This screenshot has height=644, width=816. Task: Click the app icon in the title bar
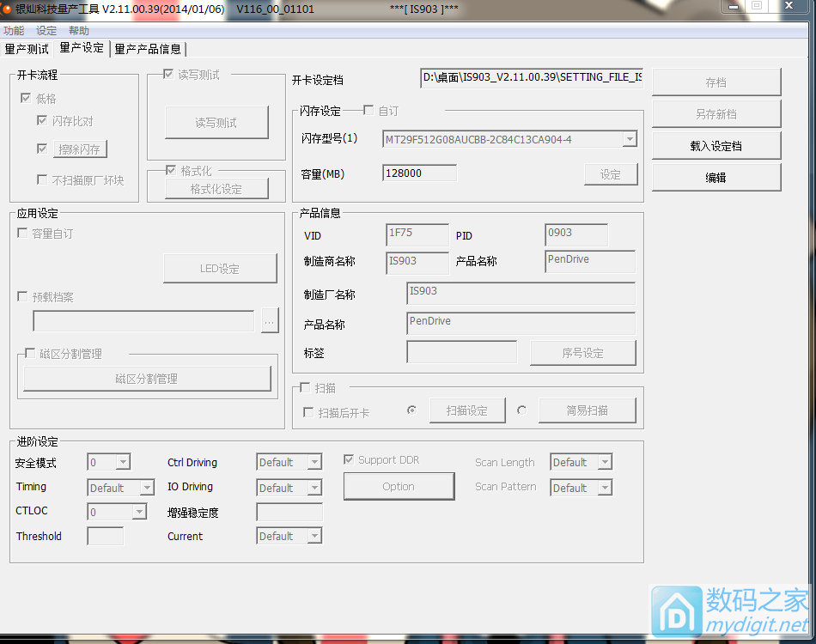tap(6, 9)
